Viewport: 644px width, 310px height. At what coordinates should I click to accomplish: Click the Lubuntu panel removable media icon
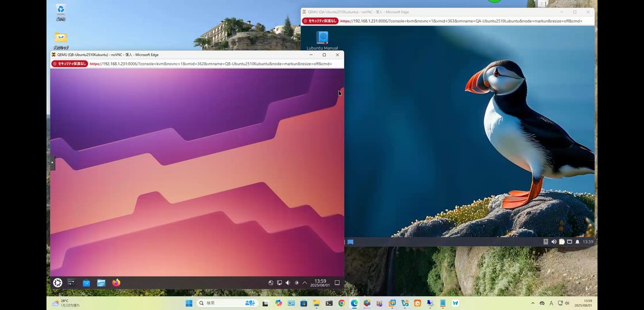click(546, 242)
